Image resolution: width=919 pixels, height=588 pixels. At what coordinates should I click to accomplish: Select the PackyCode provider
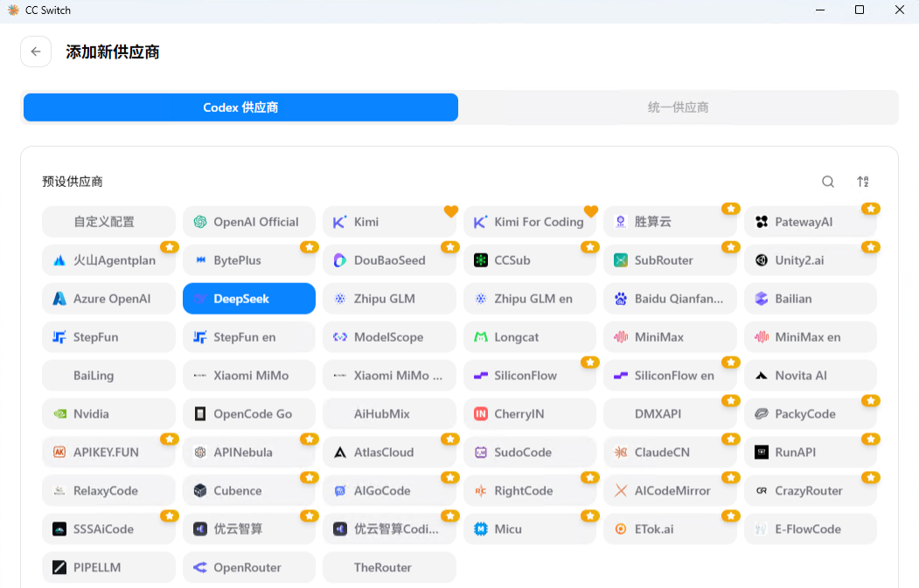point(811,414)
